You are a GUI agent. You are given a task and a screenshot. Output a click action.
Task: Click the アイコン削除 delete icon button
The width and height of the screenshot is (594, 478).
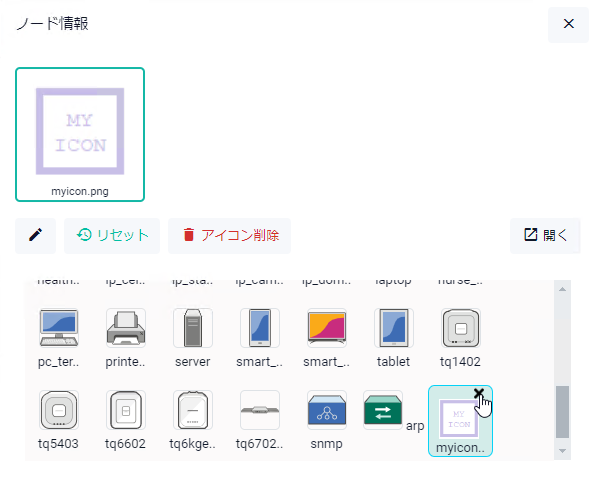pos(230,236)
